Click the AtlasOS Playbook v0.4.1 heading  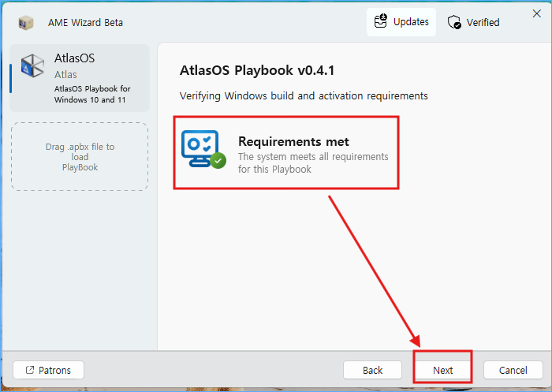[x=257, y=70]
